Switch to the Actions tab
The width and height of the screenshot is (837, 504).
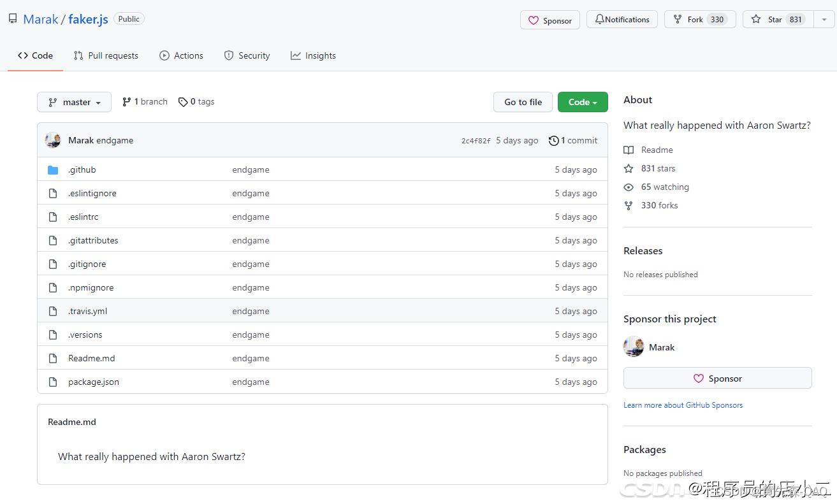click(x=181, y=55)
